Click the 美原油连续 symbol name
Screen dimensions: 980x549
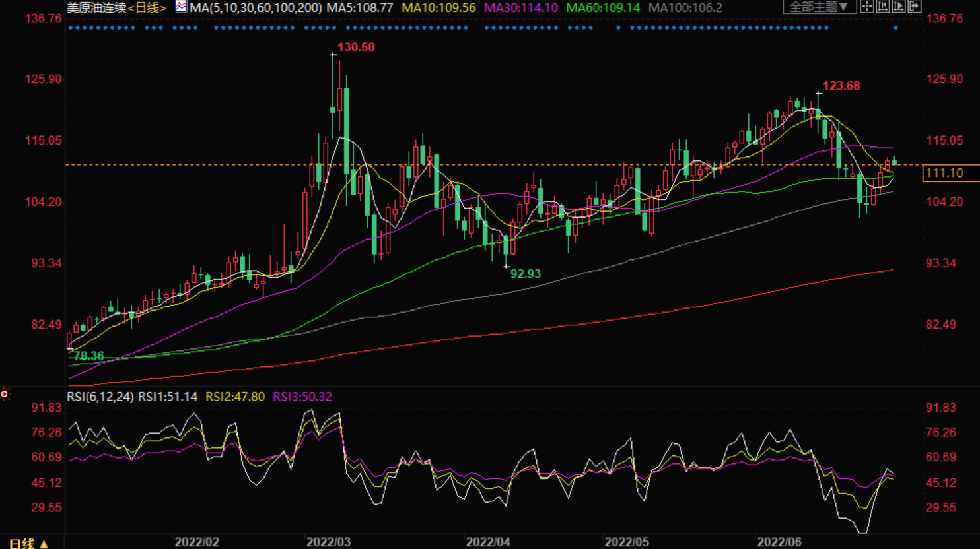[96, 8]
